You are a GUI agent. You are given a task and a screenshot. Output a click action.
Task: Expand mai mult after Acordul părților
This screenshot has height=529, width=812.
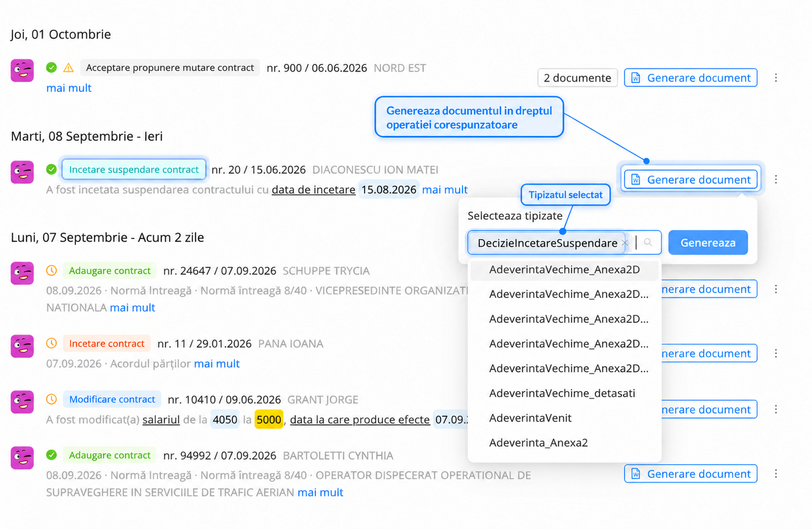[x=217, y=363]
